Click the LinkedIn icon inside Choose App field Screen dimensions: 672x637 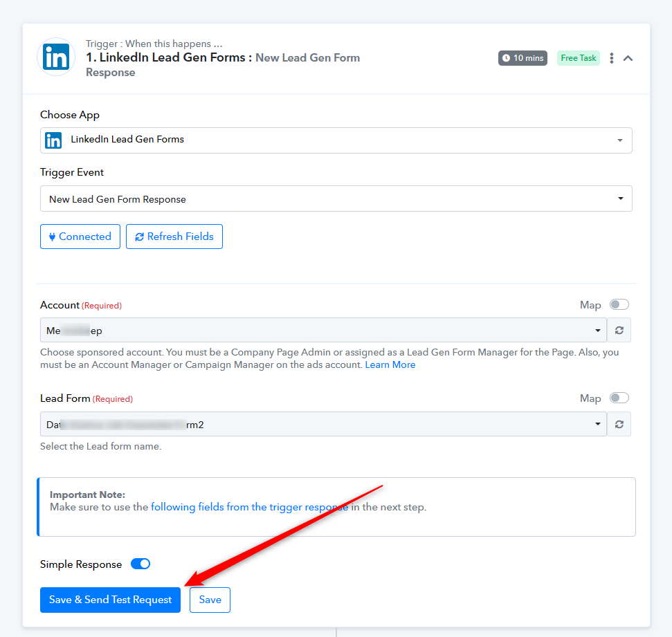tap(53, 140)
